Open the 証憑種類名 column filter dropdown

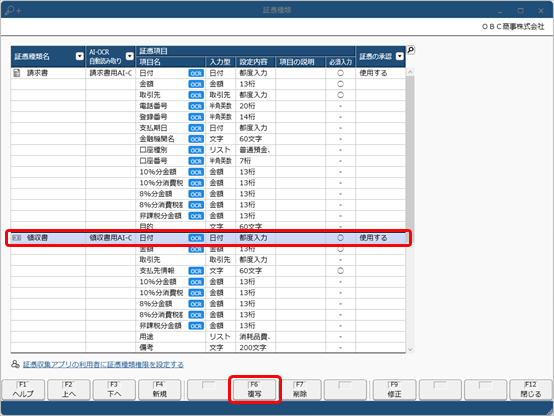[x=80, y=56]
